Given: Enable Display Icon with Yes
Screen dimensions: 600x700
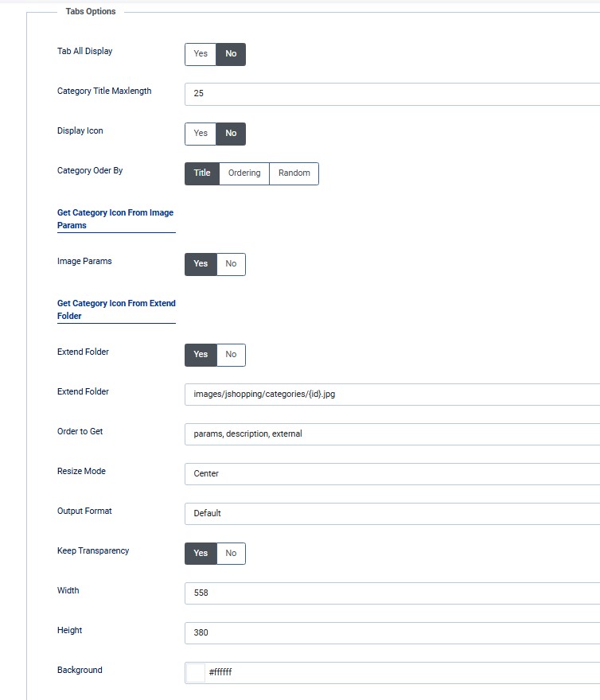Looking at the screenshot, I should pos(201,134).
